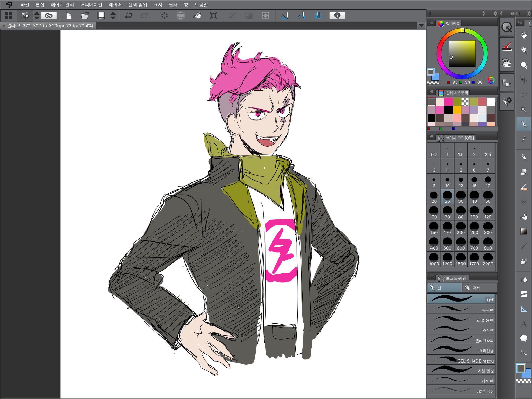The image size is (532, 399).
Task: Select the Text tool
Action: (524, 324)
